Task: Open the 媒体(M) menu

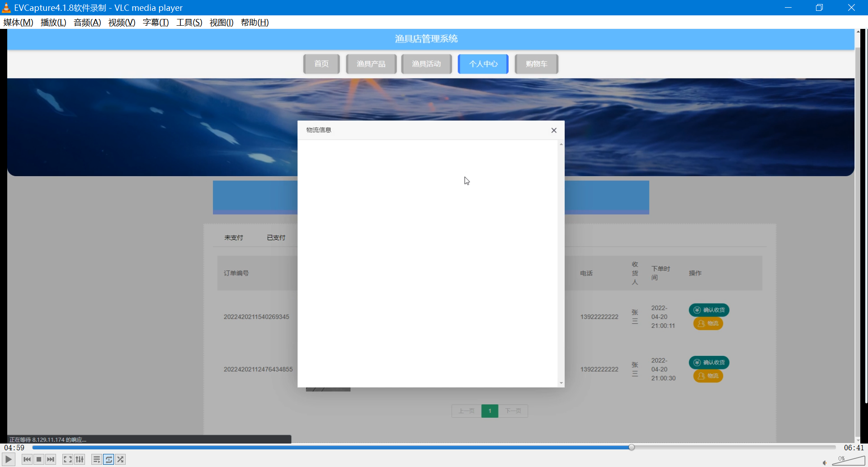Action: pos(18,22)
